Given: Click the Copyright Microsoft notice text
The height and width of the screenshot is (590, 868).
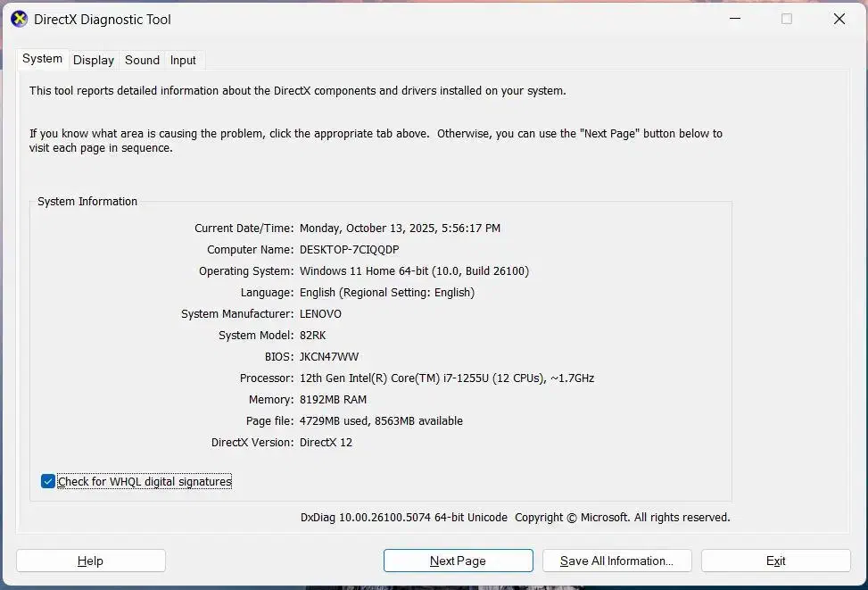Looking at the screenshot, I should click(x=622, y=518).
